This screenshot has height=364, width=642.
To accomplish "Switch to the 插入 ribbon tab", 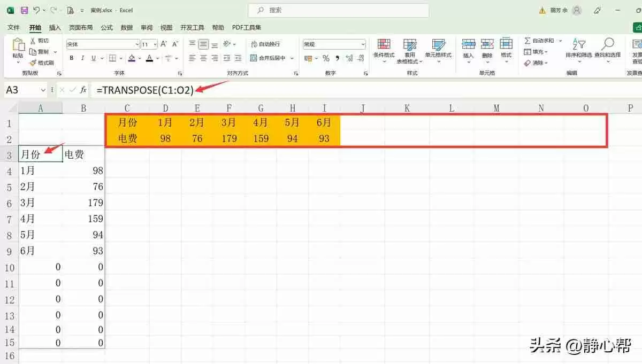I will [53, 27].
